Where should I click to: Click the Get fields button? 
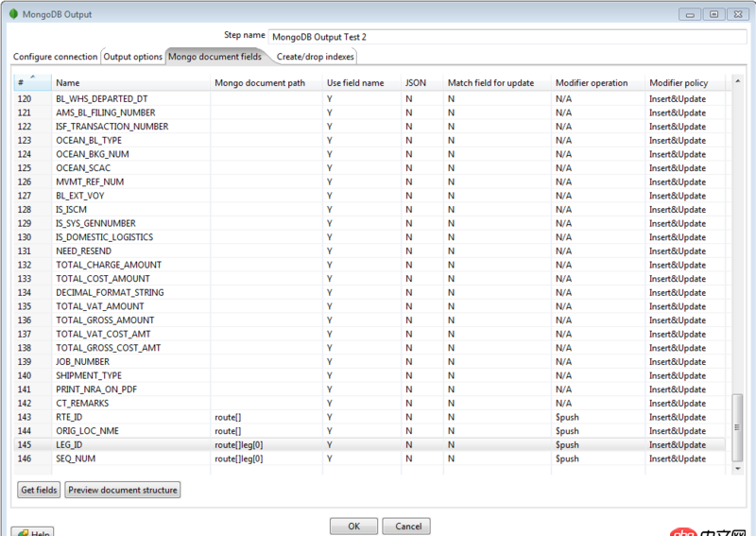(39, 490)
